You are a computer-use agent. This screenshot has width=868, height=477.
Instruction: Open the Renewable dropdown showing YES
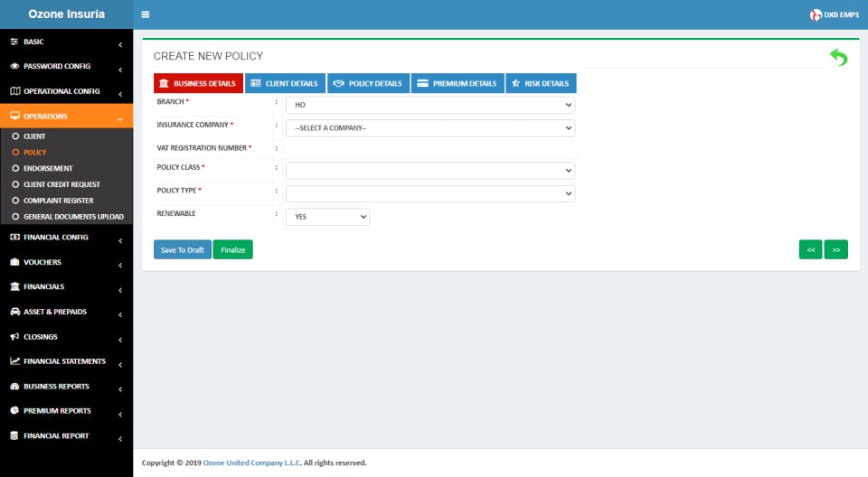(x=327, y=217)
